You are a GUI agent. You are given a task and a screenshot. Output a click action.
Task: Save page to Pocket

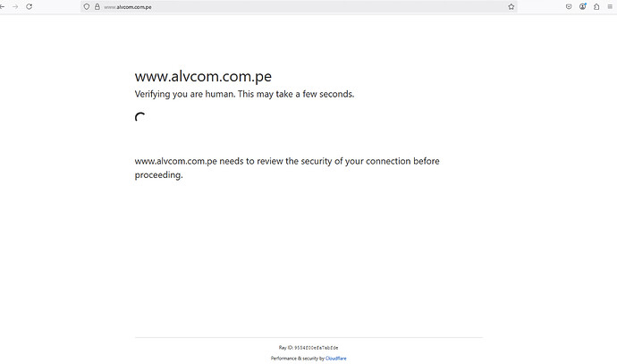tap(569, 6)
